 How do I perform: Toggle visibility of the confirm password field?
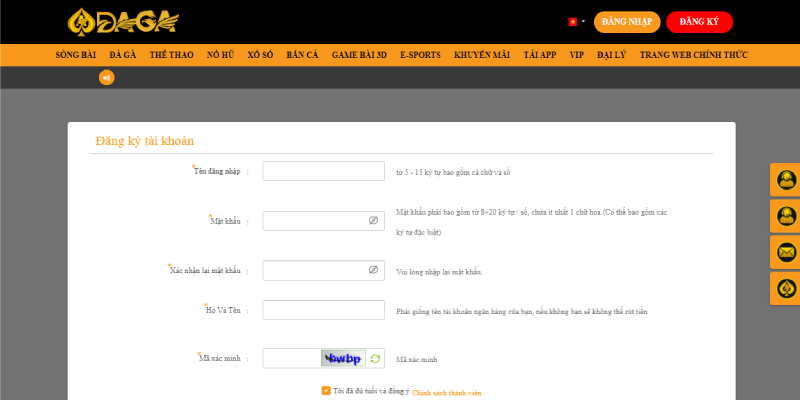coord(373,270)
